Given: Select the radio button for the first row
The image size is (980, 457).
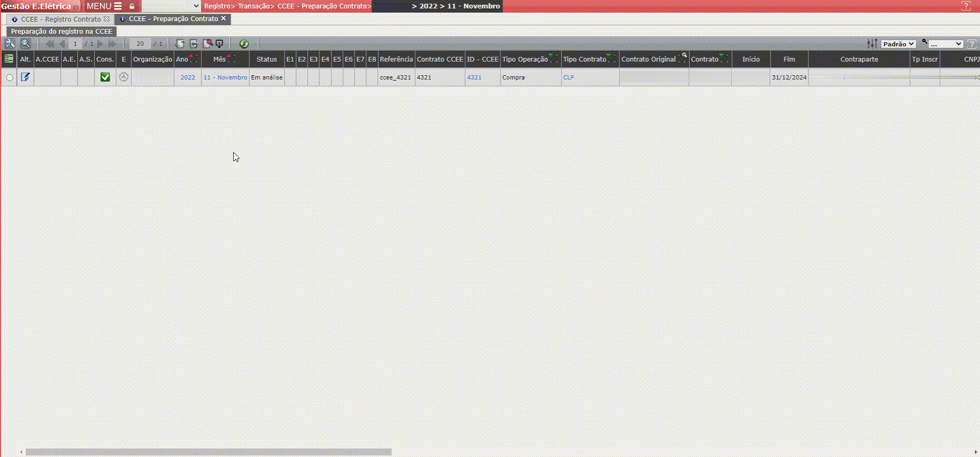Looking at the screenshot, I should (x=9, y=77).
